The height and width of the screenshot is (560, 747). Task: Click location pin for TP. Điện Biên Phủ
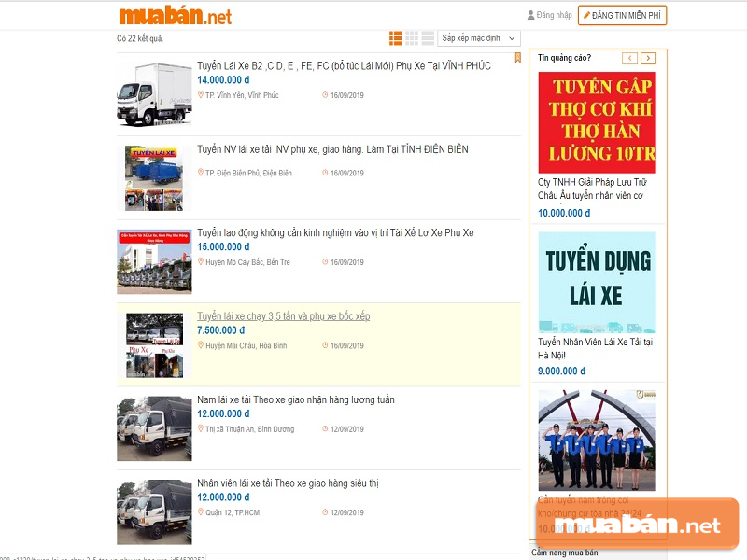[x=201, y=173]
